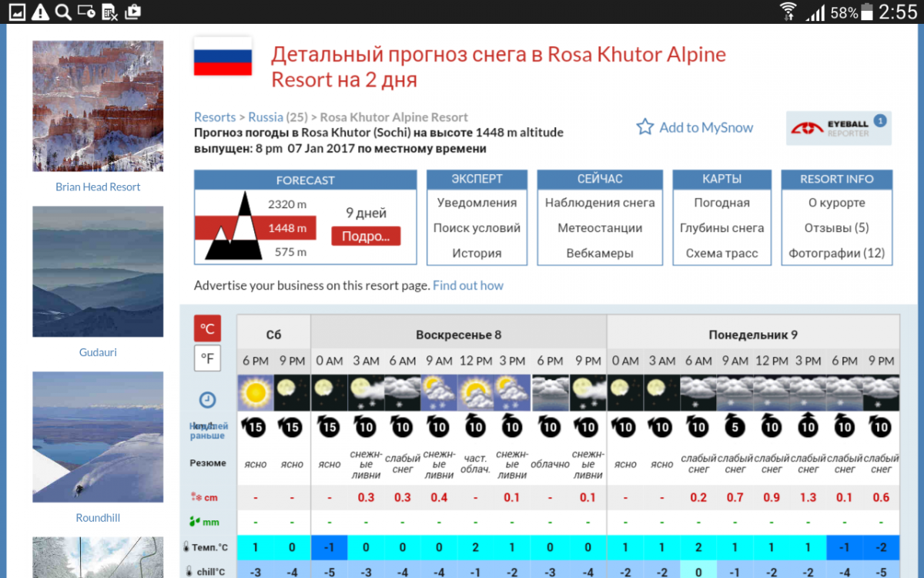Click Sunday 3 AM snow showers icon
Viewport: 924px width, 578px height.
[366, 393]
